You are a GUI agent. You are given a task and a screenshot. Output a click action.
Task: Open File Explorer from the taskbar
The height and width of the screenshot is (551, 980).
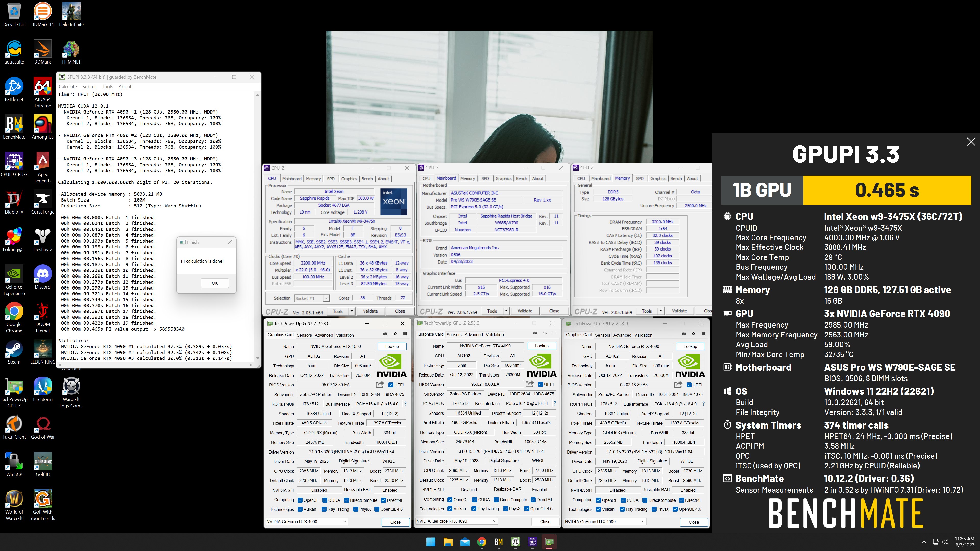[448, 542]
